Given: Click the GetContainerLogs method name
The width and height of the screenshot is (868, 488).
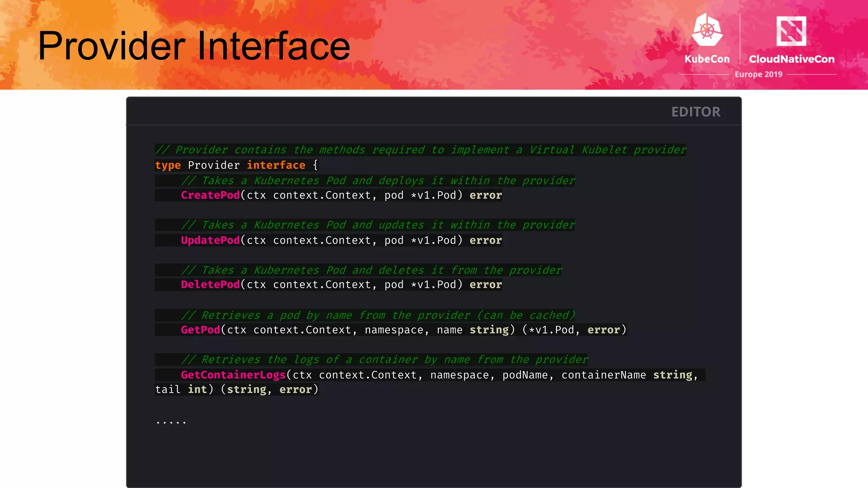Looking at the screenshot, I should pos(233,375).
